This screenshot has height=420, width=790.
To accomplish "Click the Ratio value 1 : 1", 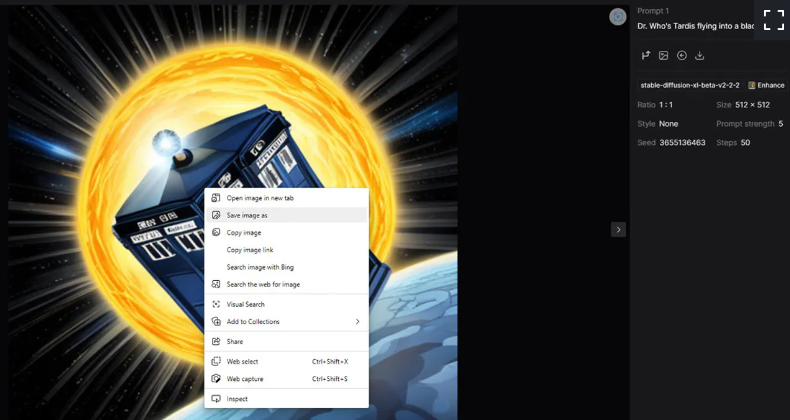I will (666, 105).
